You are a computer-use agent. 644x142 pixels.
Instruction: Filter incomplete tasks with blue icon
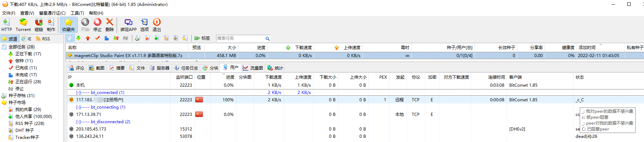(x=107, y=38)
